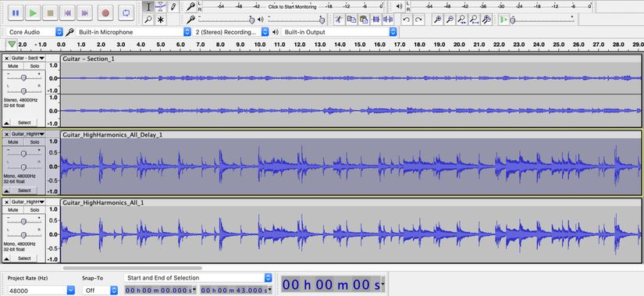Fit entire project in window

(475, 20)
